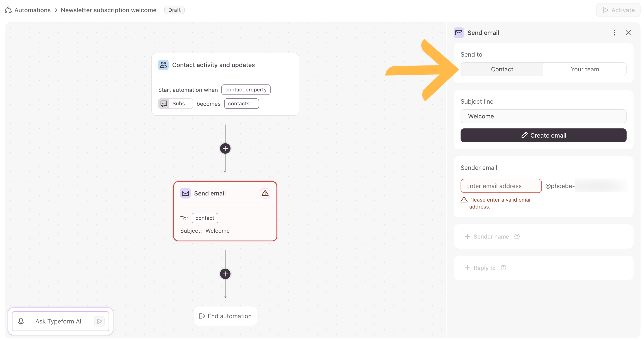This screenshot has height=340, width=644.
Task: Switch Send to option to Your team
Action: 585,69
